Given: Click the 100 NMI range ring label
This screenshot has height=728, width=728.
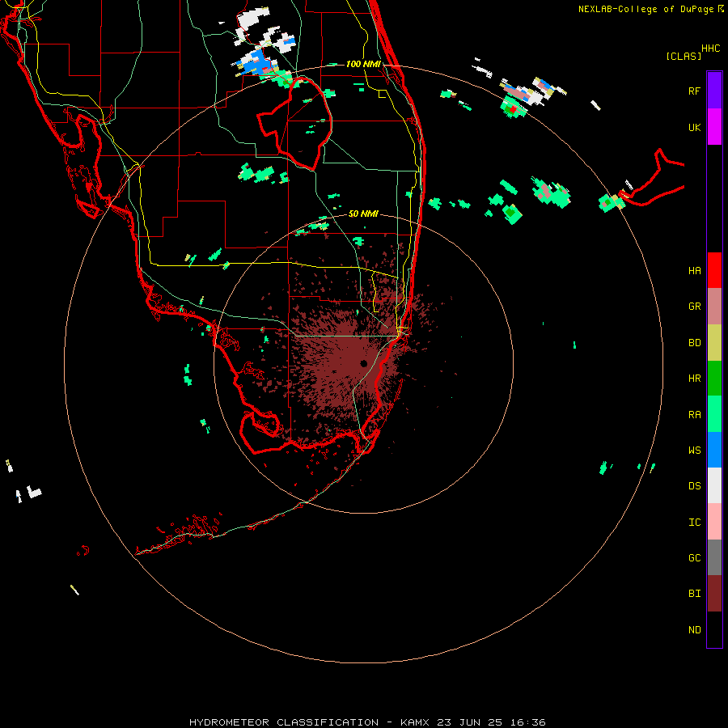Looking at the screenshot, I should (363, 64).
